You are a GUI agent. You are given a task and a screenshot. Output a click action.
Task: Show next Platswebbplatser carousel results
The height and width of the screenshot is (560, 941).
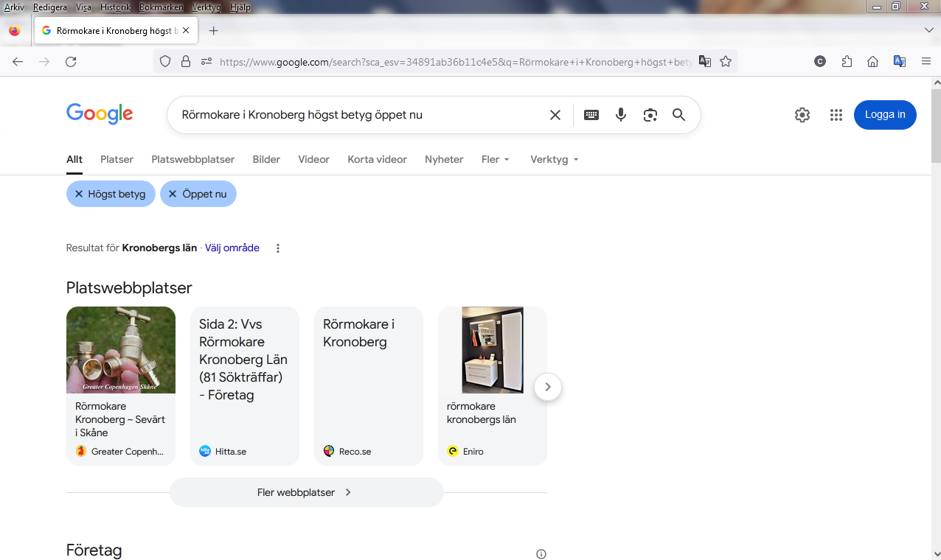pos(547,386)
